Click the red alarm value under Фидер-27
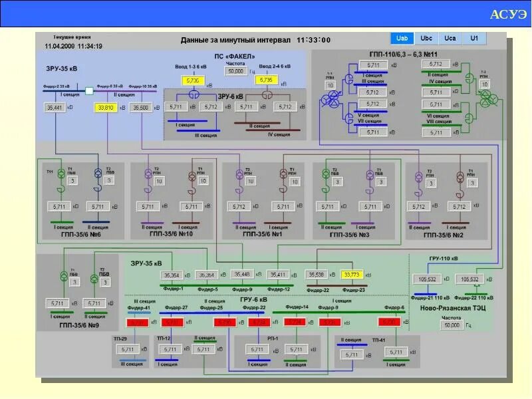Image resolution: width=532 pixels, height=399 pixels. 172,323
